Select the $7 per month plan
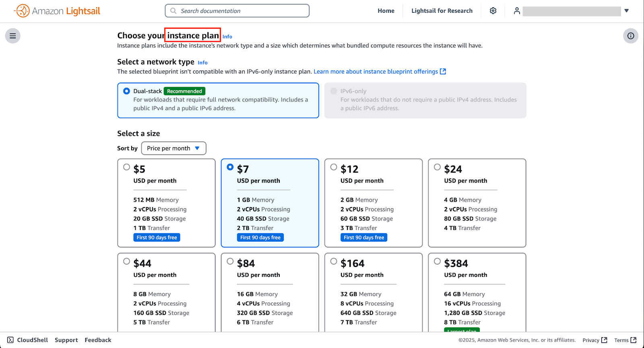The height and width of the screenshot is (348, 644). click(x=230, y=167)
